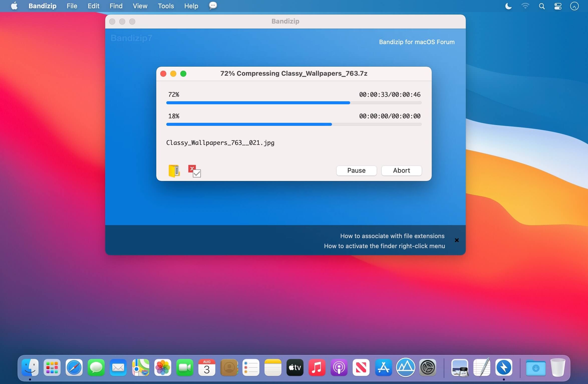Image resolution: width=588 pixels, height=384 pixels.
Task: Open How to associate with file extensions
Action: [392, 236]
